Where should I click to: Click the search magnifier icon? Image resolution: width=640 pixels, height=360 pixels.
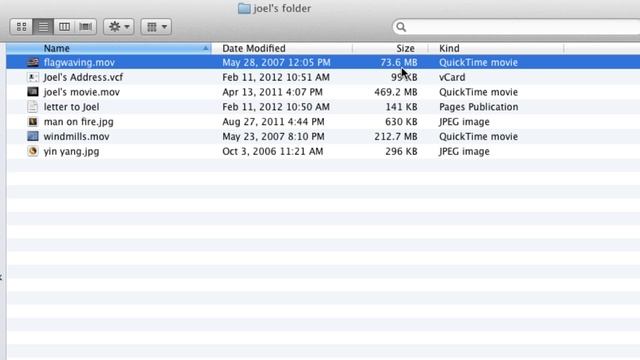tap(401, 27)
